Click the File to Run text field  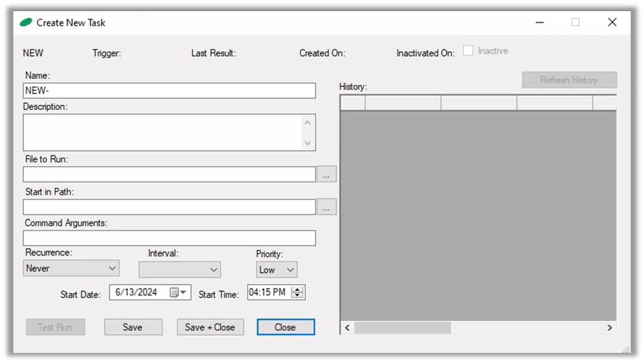click(169, 175)
